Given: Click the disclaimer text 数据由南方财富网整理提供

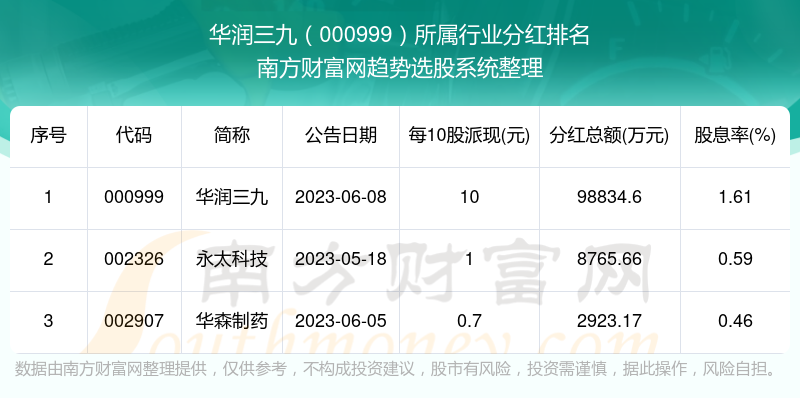Looking at the screenshot, I should [111, 368].
